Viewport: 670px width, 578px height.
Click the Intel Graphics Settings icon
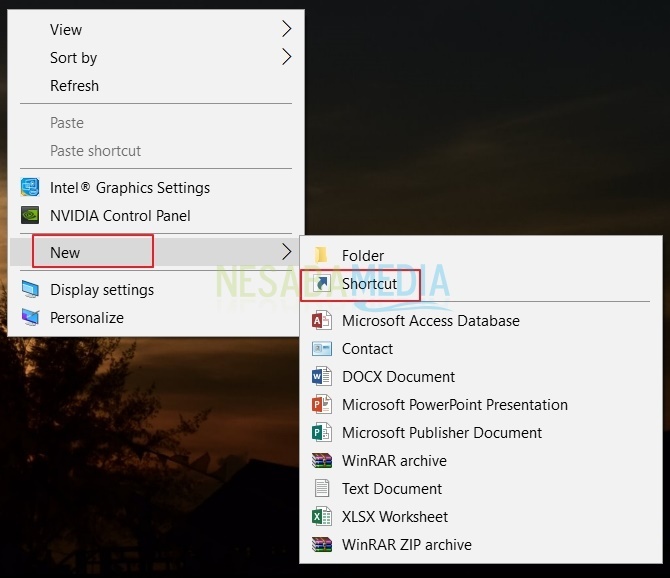tap(30, 187)
